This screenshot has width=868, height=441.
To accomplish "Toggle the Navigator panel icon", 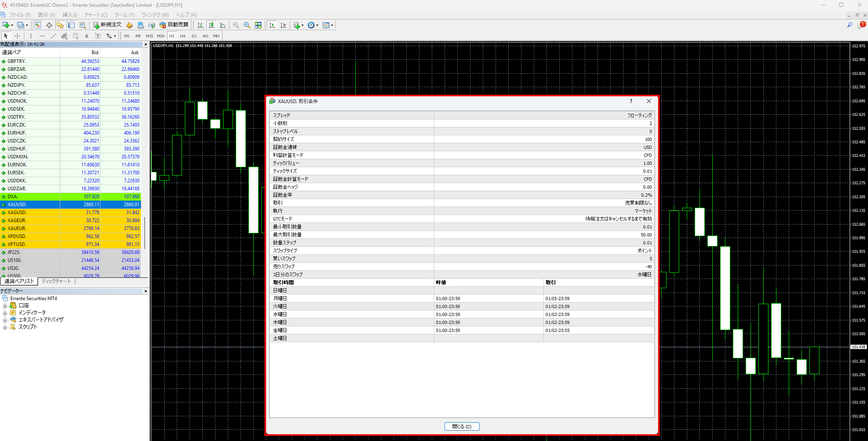I will coord(60,25).
